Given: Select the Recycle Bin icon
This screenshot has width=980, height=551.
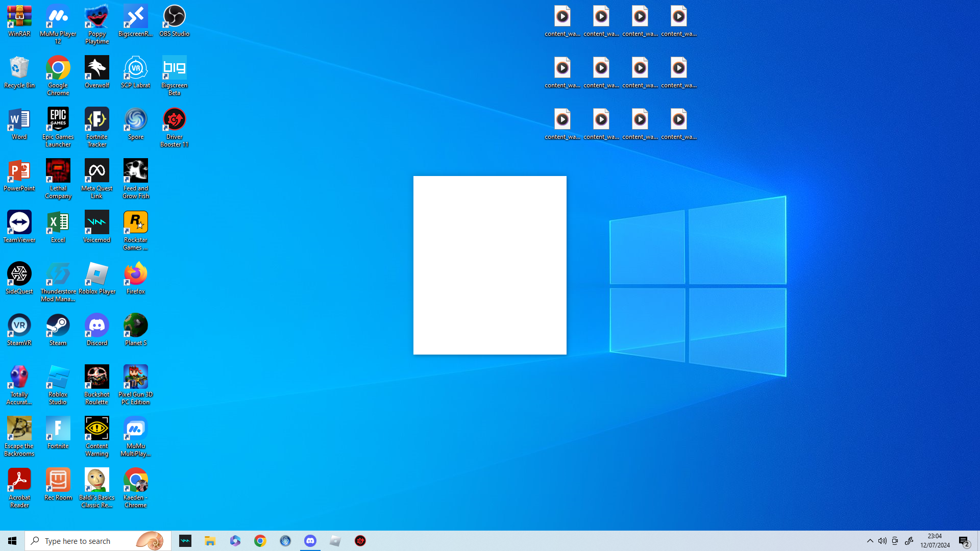Looking at the screenshot, I should click(19, 72).
